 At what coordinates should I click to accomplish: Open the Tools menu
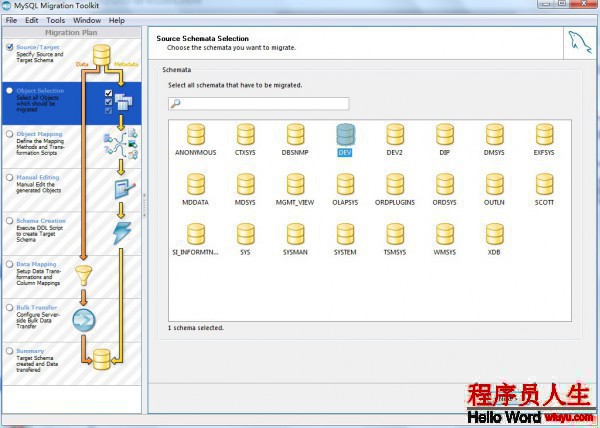click(x=56, y=20)
